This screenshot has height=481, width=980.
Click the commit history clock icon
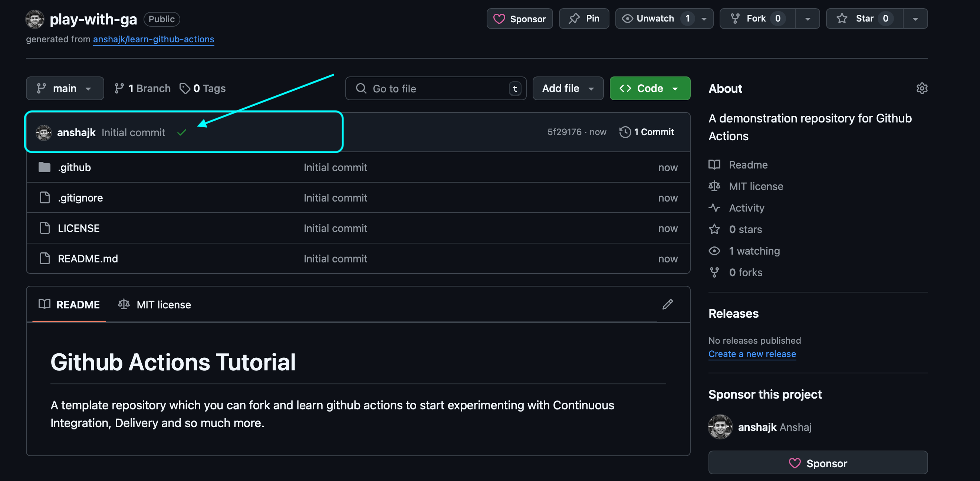625,132
